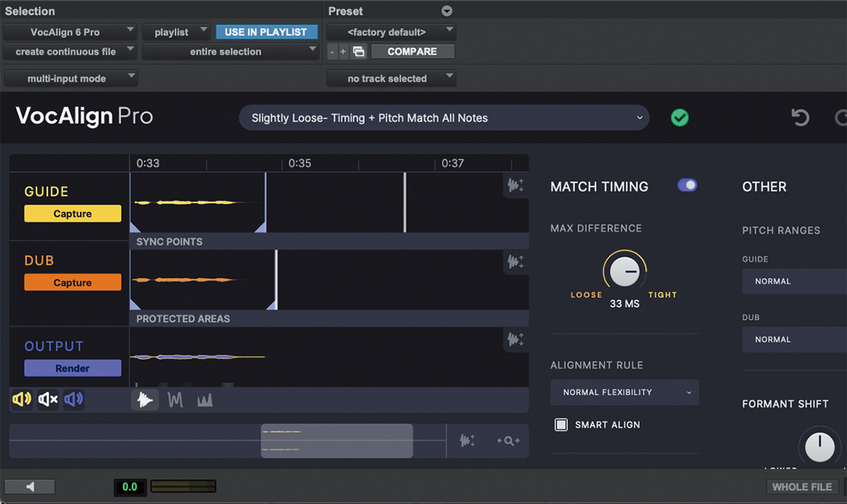Open the Alignment Rule dropdown
Viewport: 847px width, 504px height.
(624, 392)
